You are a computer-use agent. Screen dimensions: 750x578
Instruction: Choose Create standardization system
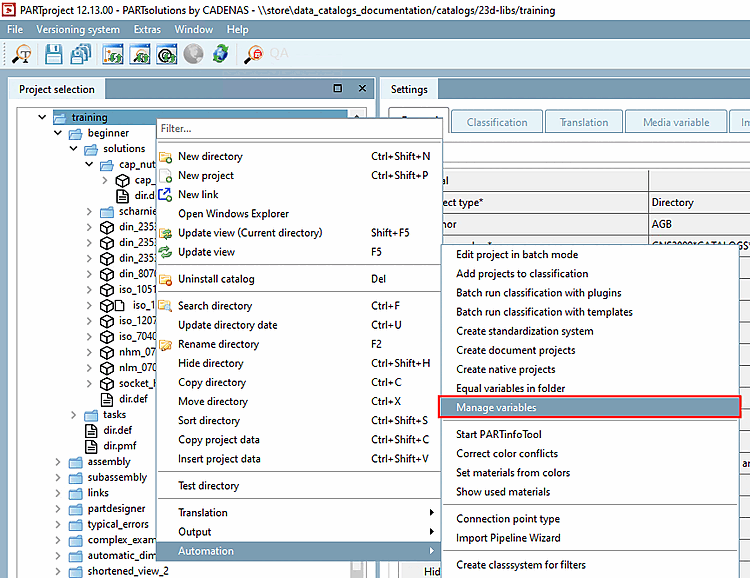coord(590,331)
